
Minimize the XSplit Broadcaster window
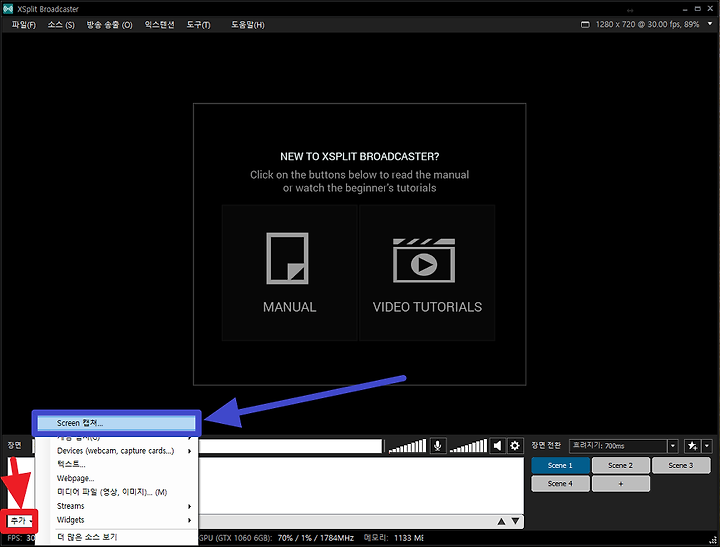[x=685, y=9]
